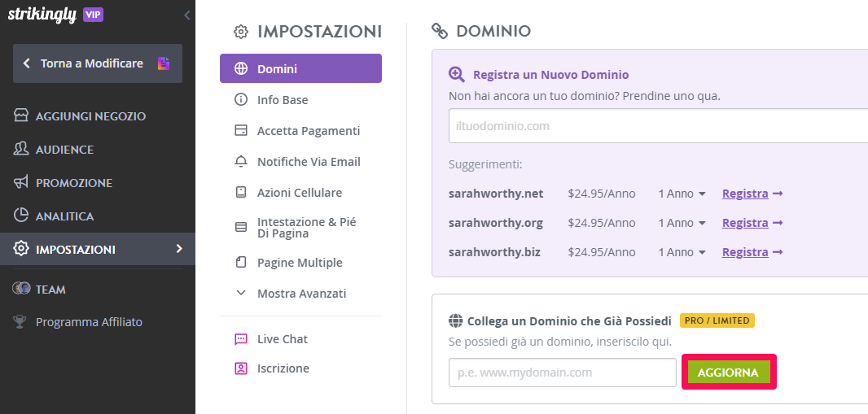Open the Live Chat bubble icon
868x414 pixels.
point(241,339)
